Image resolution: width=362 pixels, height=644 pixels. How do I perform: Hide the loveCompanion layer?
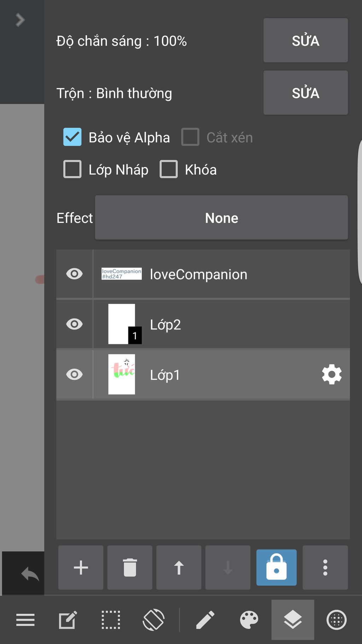click(74, 274)
